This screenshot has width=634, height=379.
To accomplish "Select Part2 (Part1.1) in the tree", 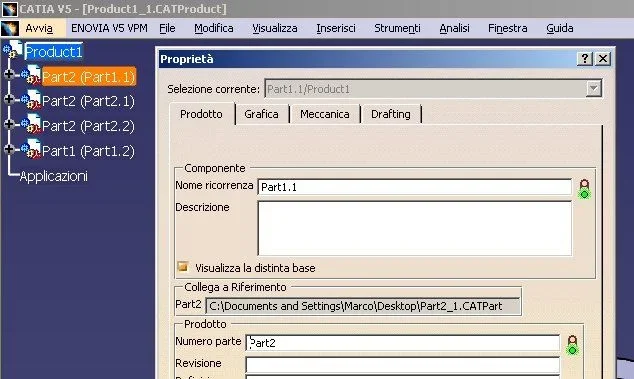I will [89, 77].
